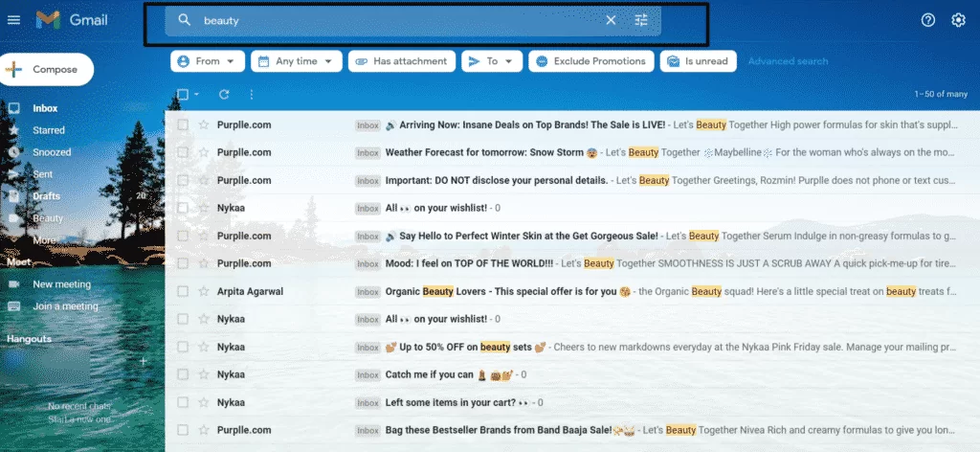
Task: Open the Advanced search link
Action: (x=789, y=61)
